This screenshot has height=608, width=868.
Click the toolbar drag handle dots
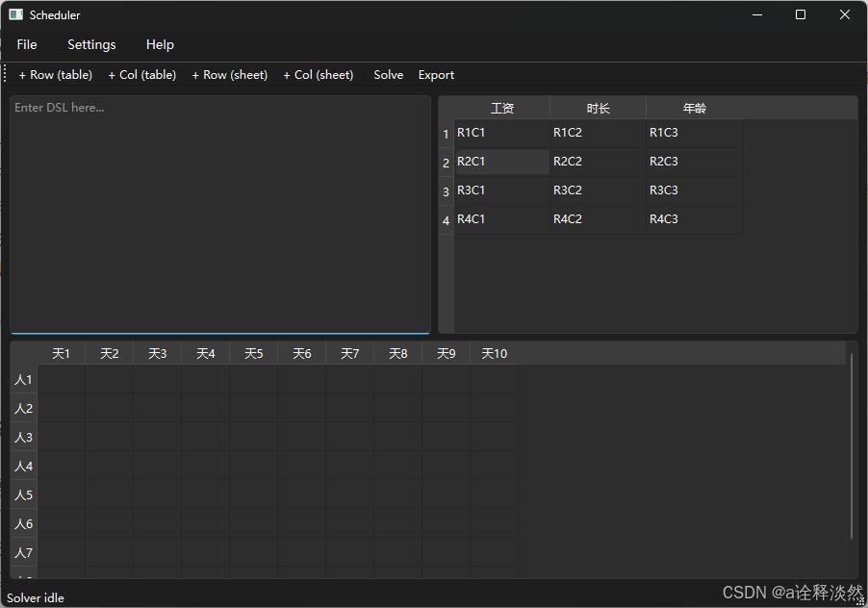tap(5, 73)
